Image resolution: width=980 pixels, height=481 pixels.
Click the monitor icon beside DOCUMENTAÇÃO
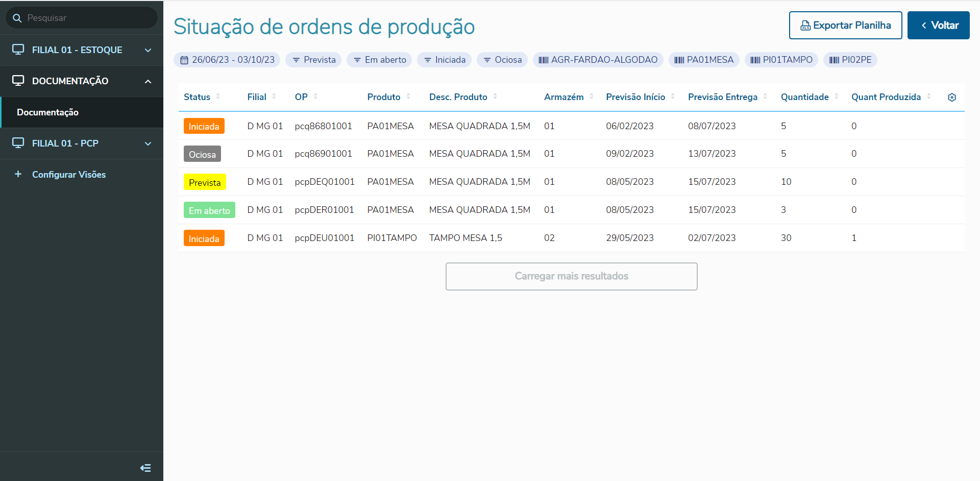18,81
